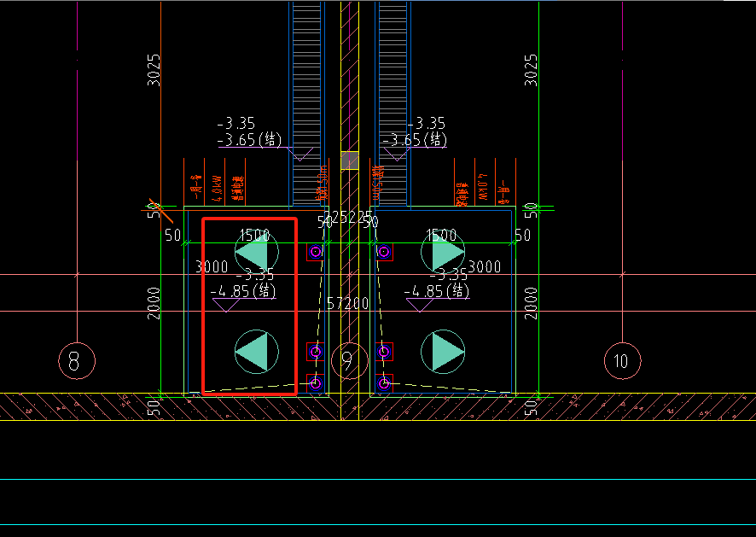
Task: Click the 2000 dimension nearest axis 10
Action: pos(531,303)
